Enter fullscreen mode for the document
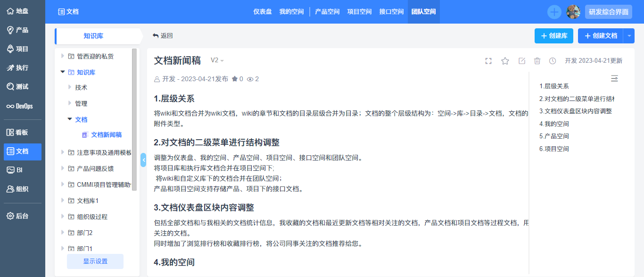The width and height of the screenshot is (644, 277). click(488, 61)
